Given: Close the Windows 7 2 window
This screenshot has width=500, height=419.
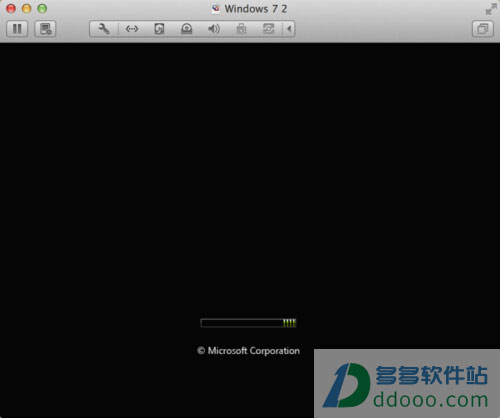Looking at the screenshot, I should 11,8.
